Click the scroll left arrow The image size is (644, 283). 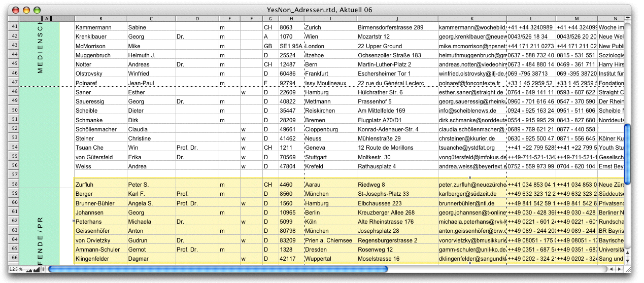pos(611,269)
